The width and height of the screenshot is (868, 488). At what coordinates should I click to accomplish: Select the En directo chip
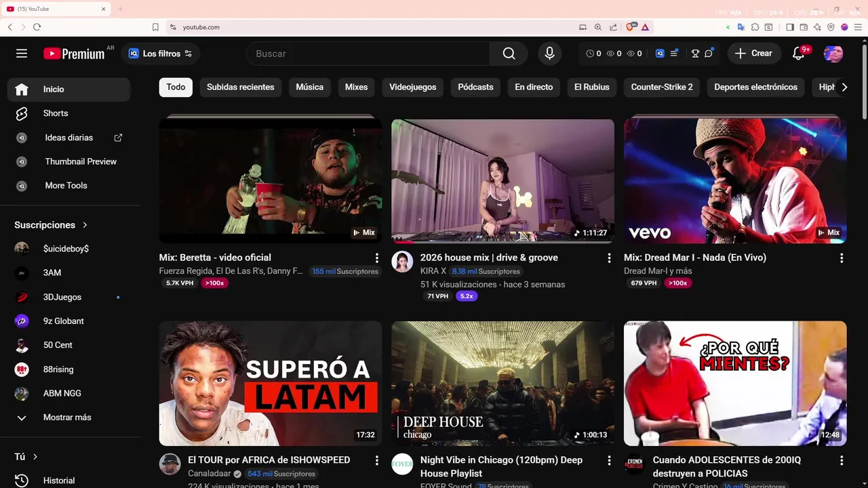point(534,87)
